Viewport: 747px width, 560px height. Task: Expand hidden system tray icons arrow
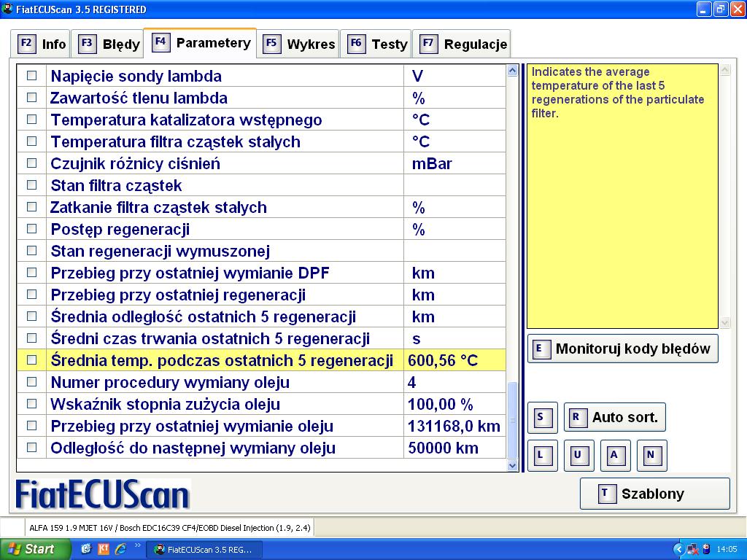tap(679, 550)
